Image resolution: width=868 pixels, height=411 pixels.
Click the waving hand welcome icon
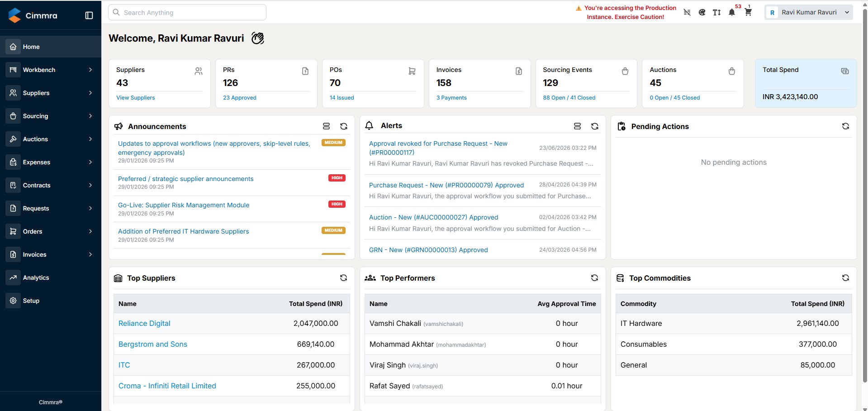[x=258, y=38]
